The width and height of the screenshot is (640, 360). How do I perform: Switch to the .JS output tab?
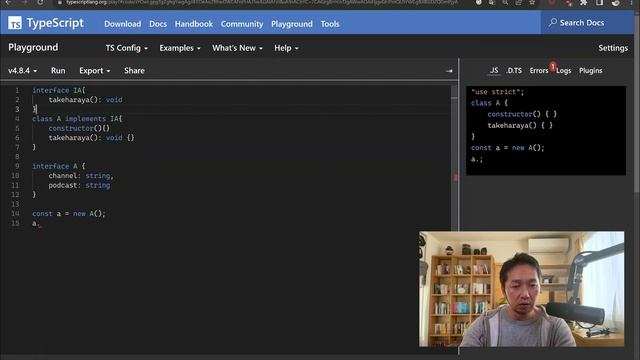click(494, 70)
